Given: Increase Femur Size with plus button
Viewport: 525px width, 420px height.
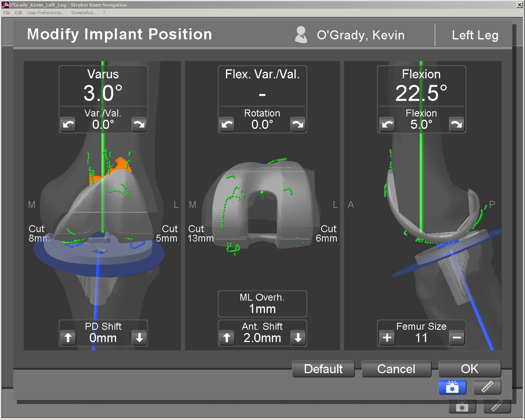Looking at the screenshot, I should [x=387, y=338].
